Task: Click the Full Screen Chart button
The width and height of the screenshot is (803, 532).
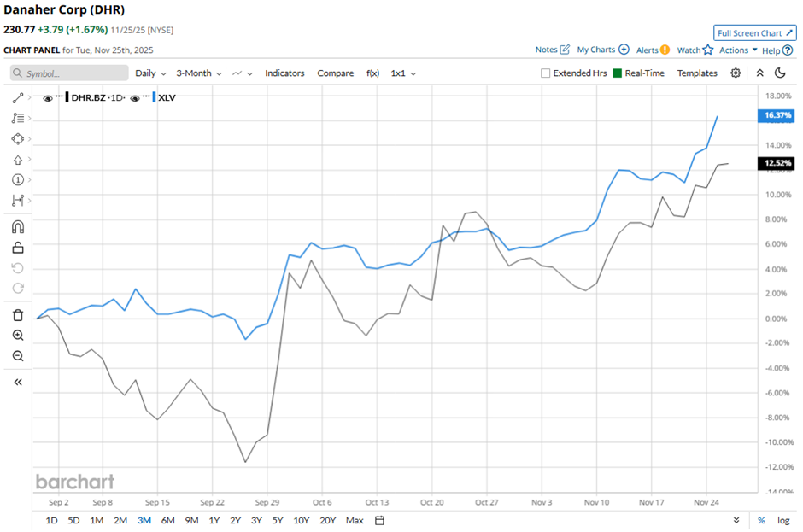Action: pos(755,33)
